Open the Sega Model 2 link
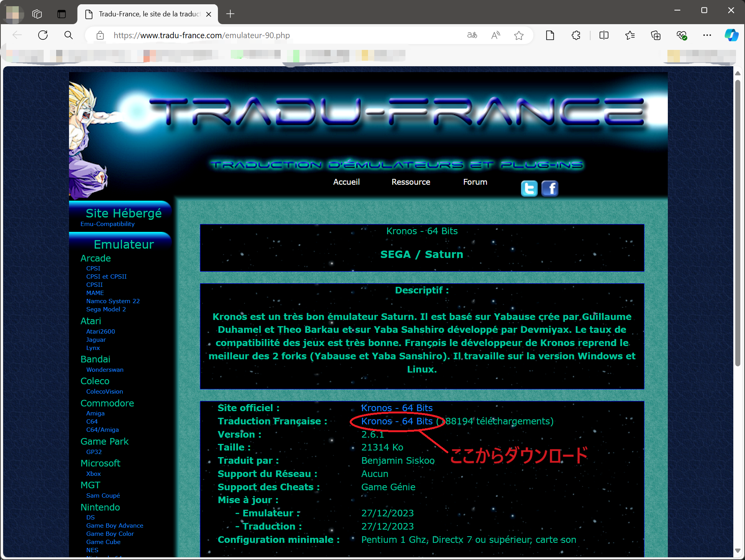Viewport: 745px width, 560px height. [x=106, y=309]
